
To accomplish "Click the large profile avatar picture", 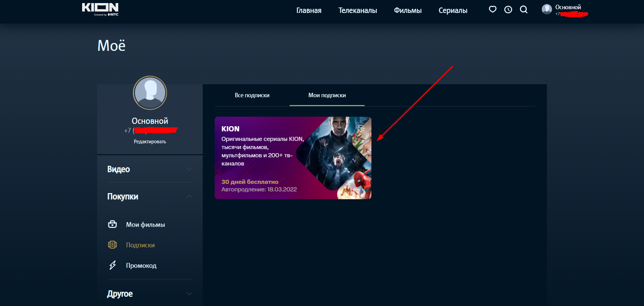I will [150, 93].
